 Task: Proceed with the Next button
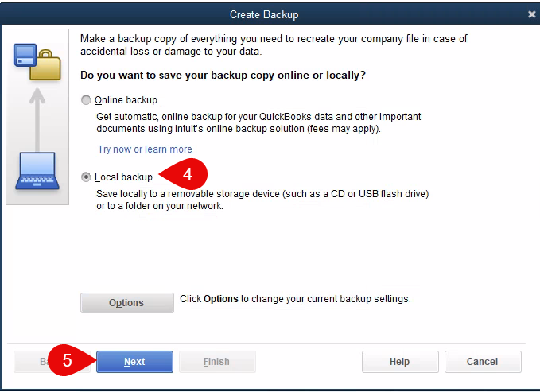point(134,362)
